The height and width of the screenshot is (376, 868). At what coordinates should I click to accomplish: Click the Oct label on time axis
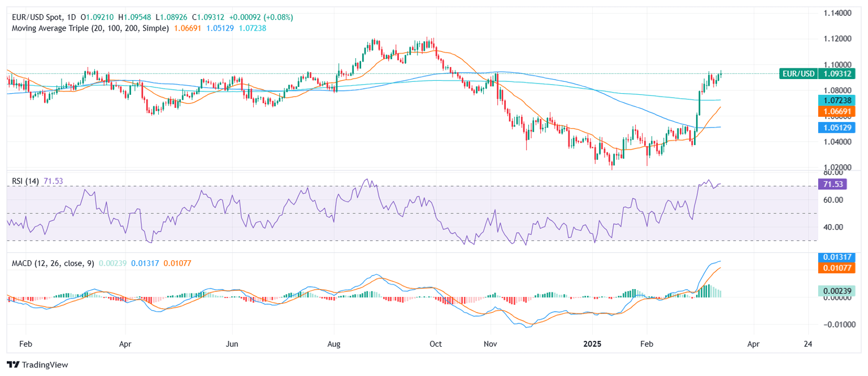[435, 343]
